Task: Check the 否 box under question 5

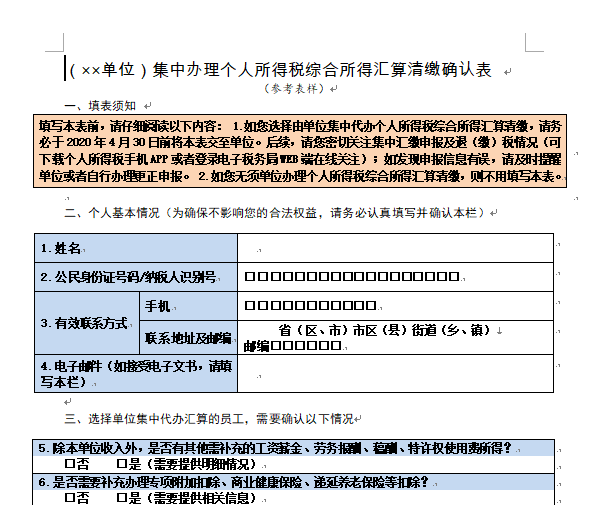Action: pos(70,464)
